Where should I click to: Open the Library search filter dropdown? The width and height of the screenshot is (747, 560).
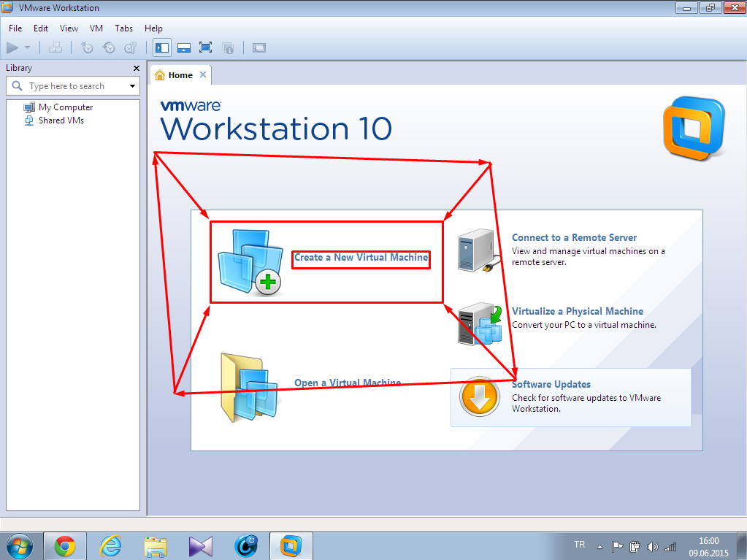pyautogui.click(x=132, y=86)
